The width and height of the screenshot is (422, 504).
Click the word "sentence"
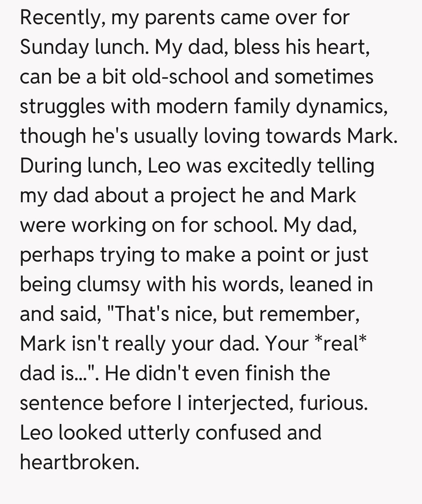click(61, 403)
